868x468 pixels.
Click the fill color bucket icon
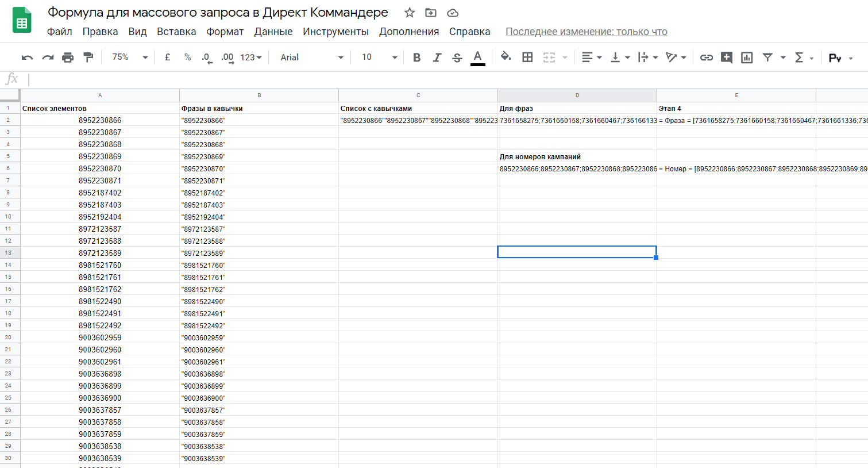pos(506,57)
